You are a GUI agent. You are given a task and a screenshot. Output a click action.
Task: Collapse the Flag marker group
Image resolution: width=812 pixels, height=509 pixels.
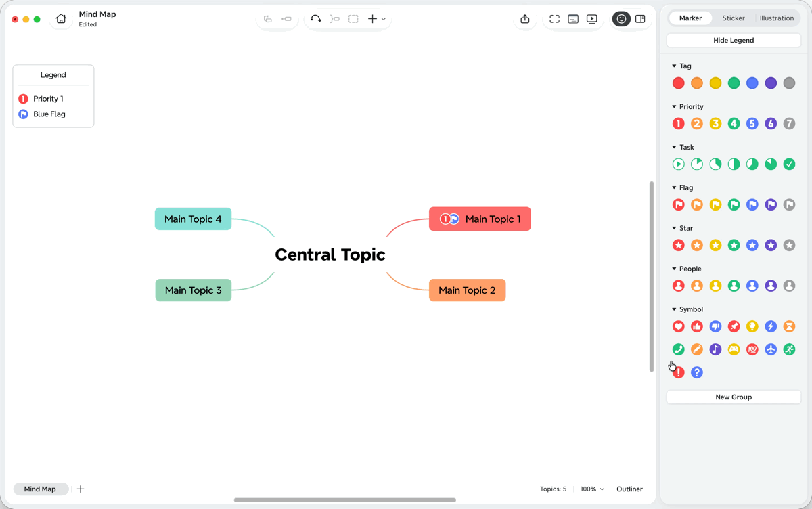click(x=674, y=188)
